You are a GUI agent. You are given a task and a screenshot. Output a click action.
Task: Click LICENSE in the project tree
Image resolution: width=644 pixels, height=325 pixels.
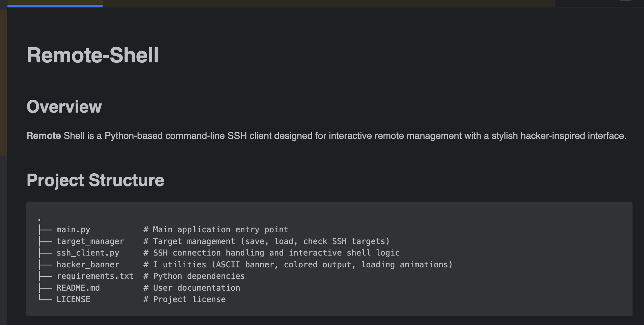[73, 299]
